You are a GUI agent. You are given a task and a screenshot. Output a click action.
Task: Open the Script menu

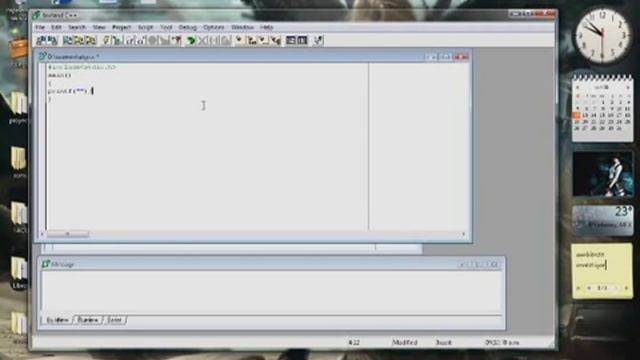(x=145, y=27)
